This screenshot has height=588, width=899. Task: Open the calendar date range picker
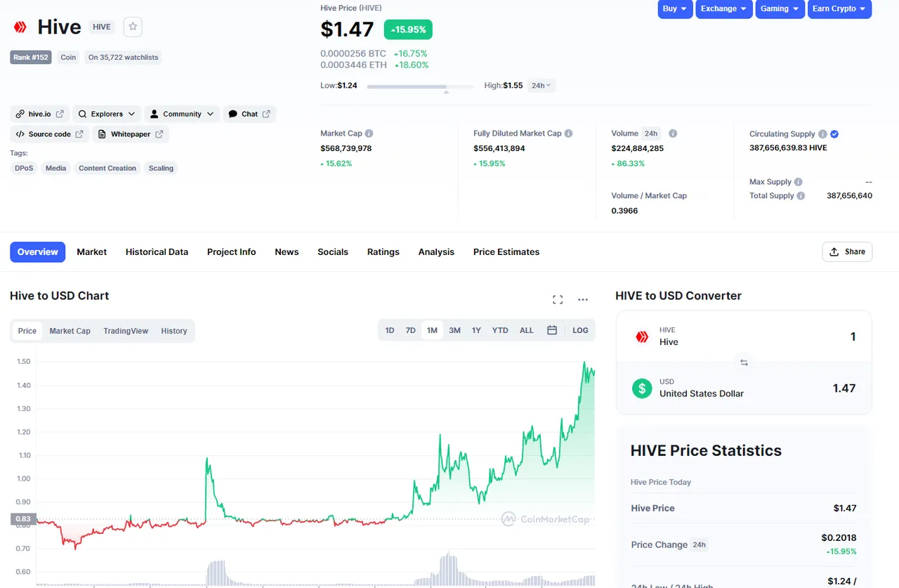(x=552, y=330)
